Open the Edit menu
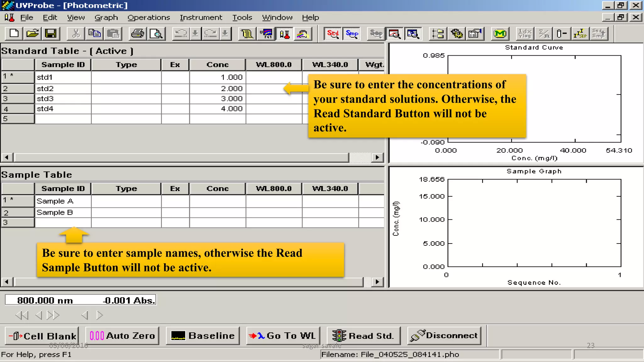Viewport: 644px width, 362px height. pos(50,18)
